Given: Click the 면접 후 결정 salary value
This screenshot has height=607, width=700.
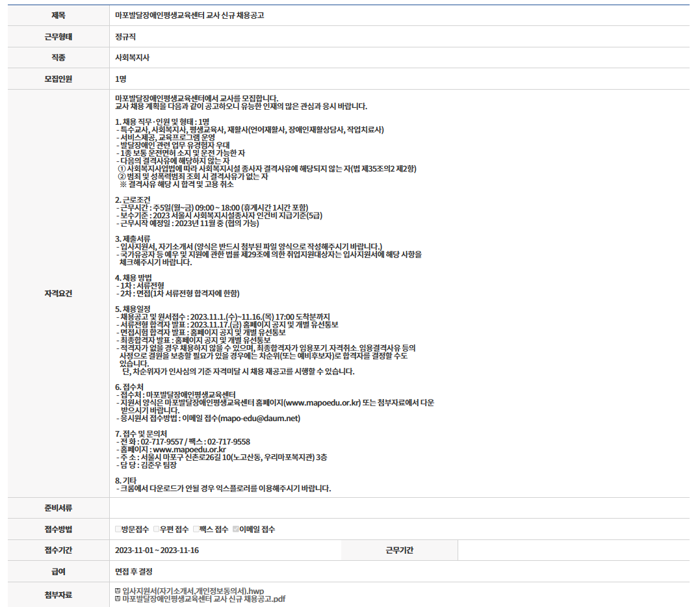Looking at the screenshot, I should tap(133, 572).
